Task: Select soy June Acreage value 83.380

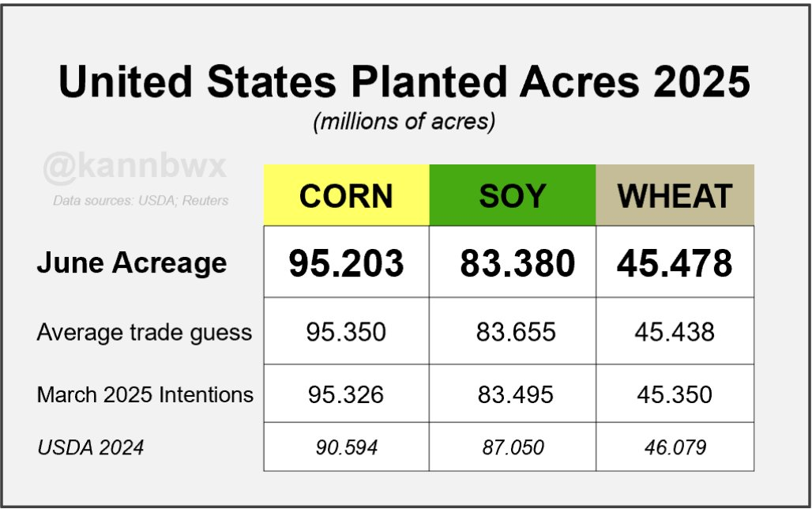Action: point(517,262)
